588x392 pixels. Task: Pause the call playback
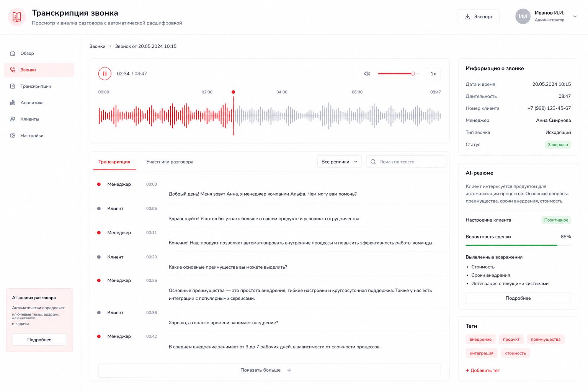(105, 73)
